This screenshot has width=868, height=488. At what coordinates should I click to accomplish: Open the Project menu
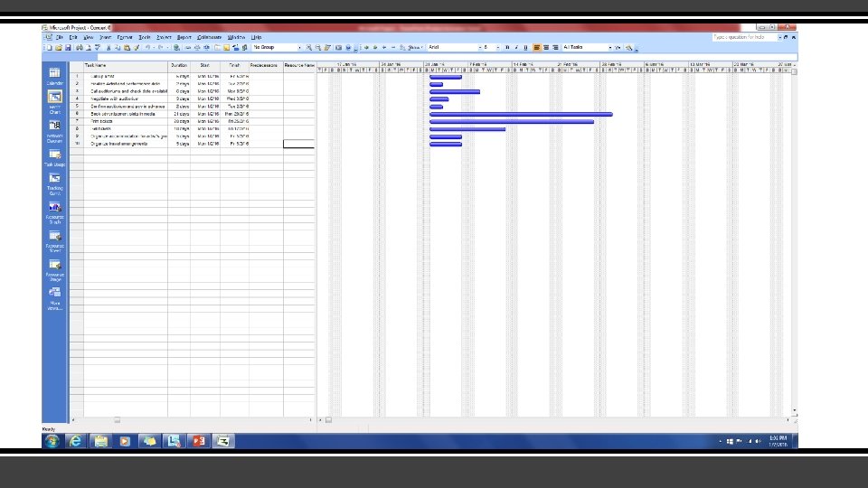[x=164, y=37]
